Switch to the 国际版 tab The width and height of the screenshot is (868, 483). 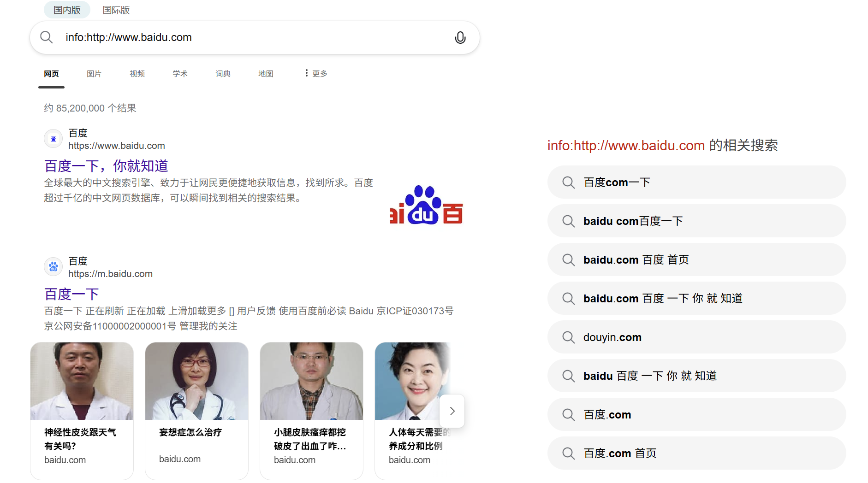click(x=116, y=10)
